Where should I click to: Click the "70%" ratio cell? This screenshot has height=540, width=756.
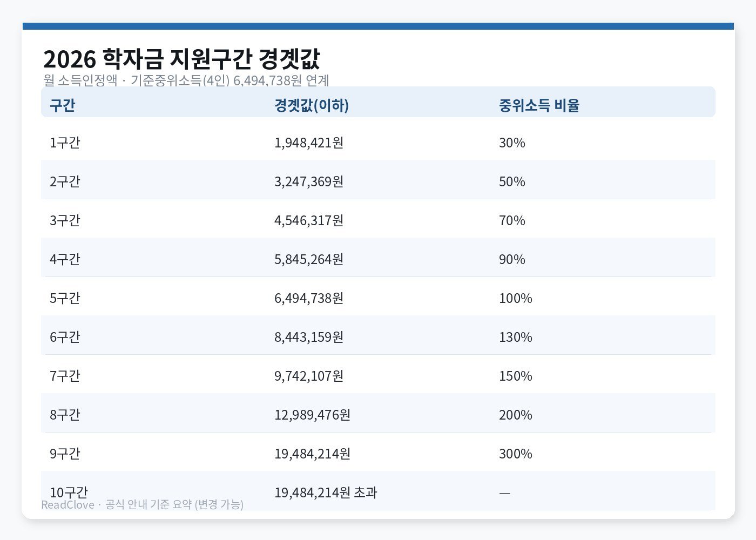(512, 220)
